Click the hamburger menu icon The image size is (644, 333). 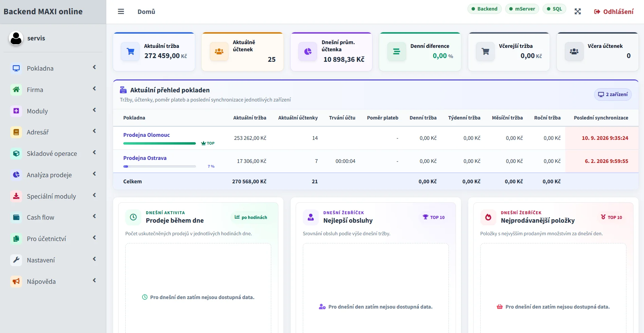coord(121,12)
